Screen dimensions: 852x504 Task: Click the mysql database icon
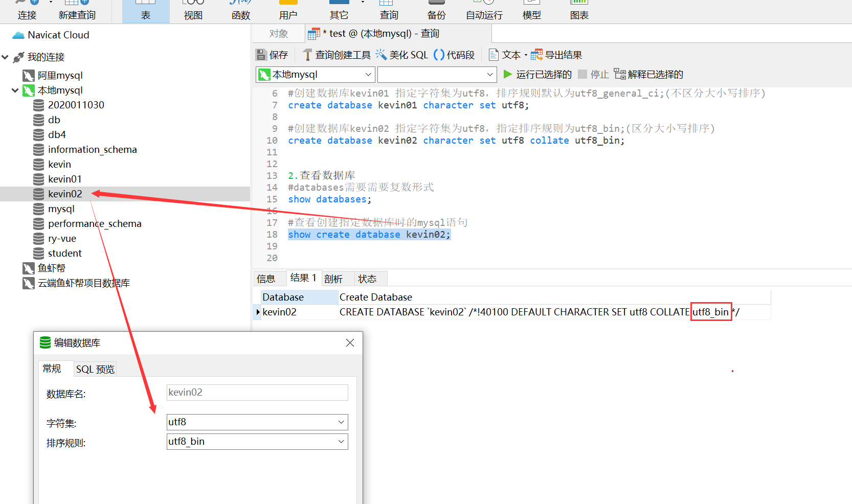[38, 209]
